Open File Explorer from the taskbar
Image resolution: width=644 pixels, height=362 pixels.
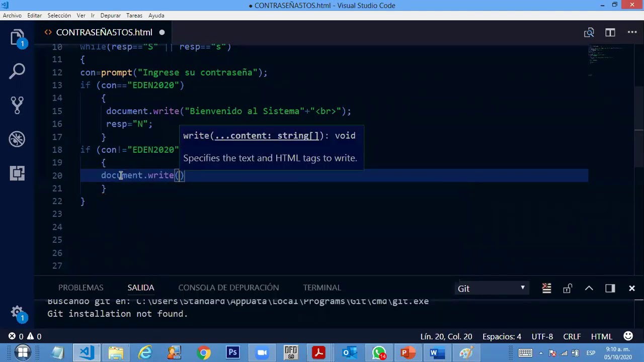coord(116,352)
